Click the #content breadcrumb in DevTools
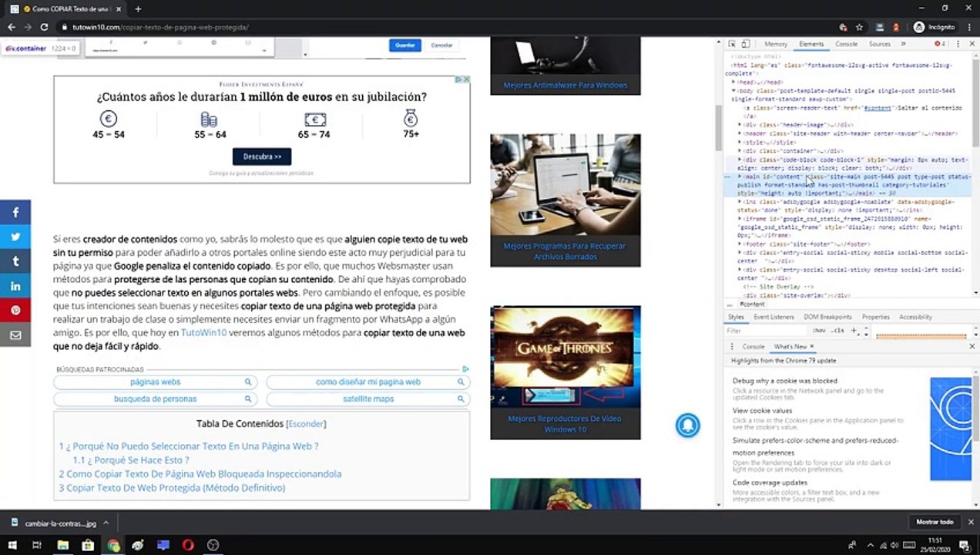The image size is (980, 555). (751, 304)
